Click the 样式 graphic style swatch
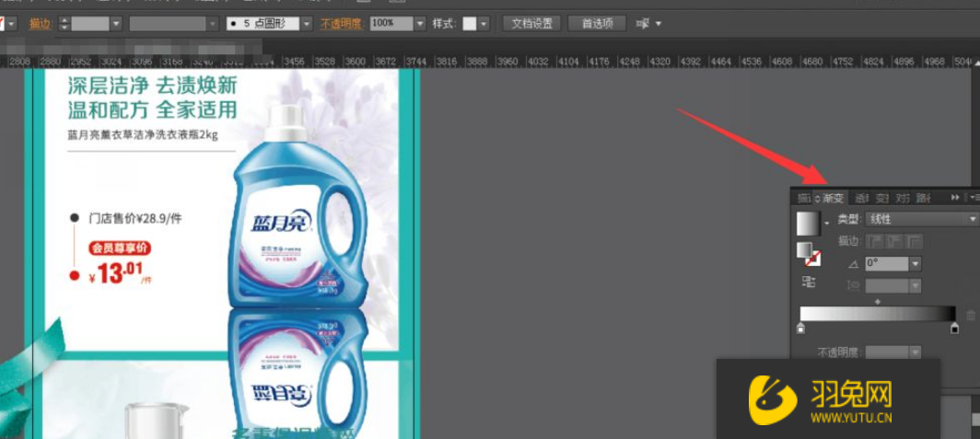Screen dimensions: 980x439 tap(470, 24)
